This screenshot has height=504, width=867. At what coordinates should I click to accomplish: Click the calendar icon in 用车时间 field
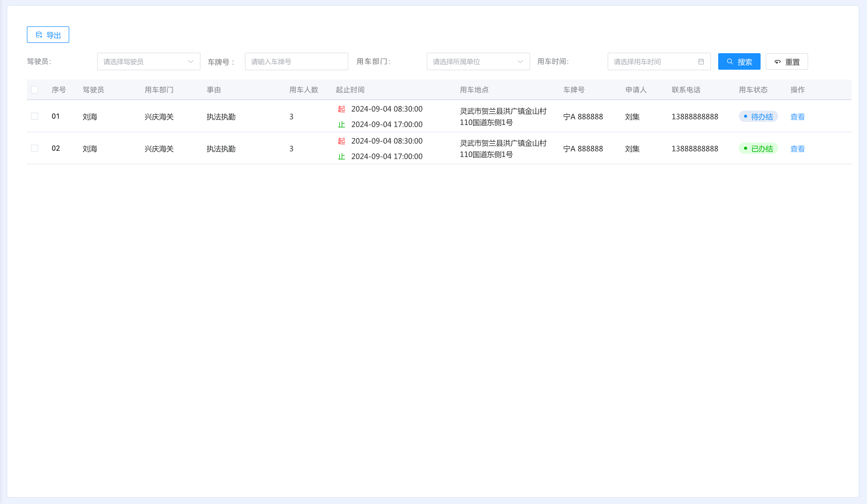(701, 61)
